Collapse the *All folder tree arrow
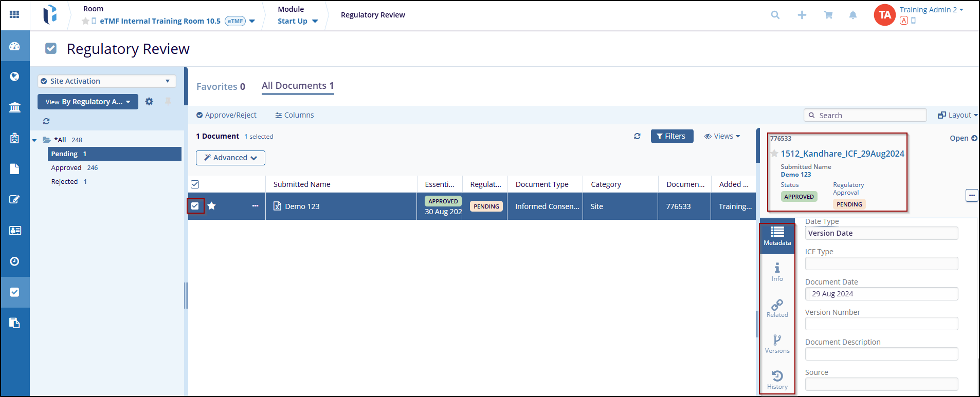The height and width of the screenshot is (397, 980). 34,140
